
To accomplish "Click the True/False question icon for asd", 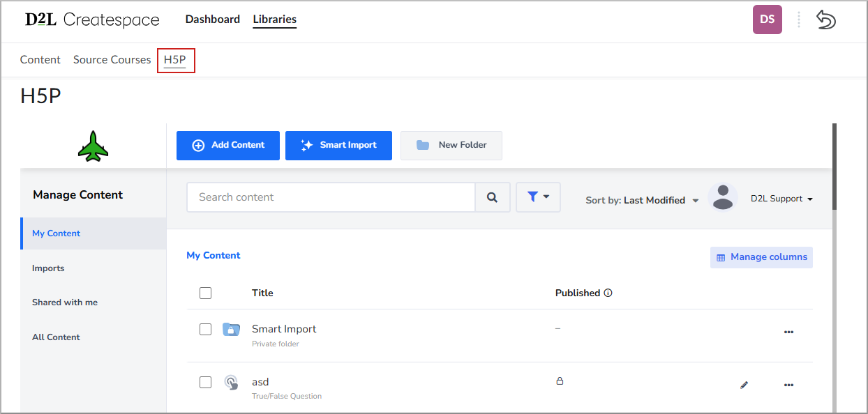I will point(231,382).
